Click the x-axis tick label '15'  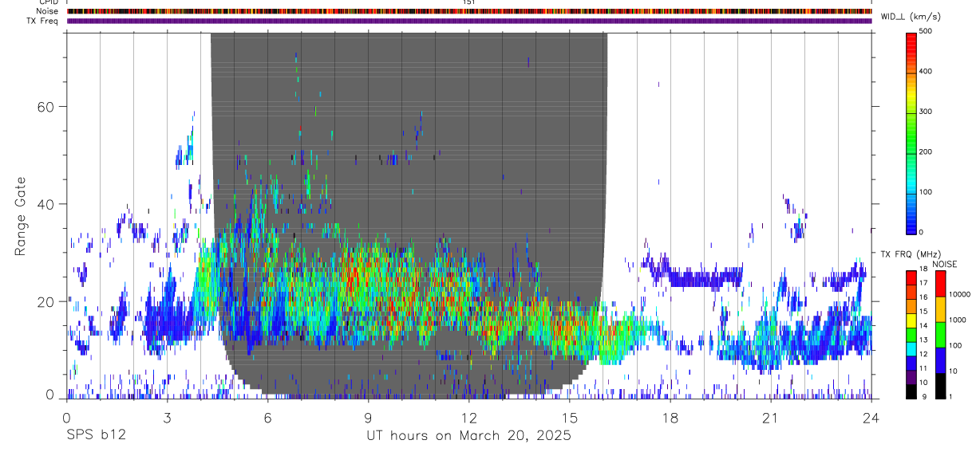[x=569, y=418]
